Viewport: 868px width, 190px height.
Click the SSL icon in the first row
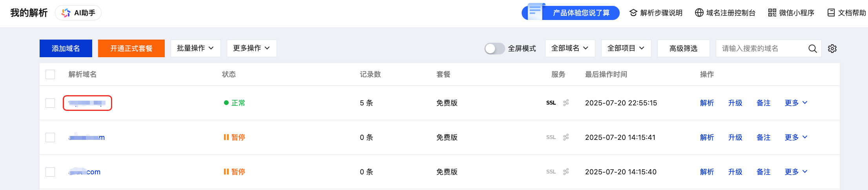(x=551, y=103)
